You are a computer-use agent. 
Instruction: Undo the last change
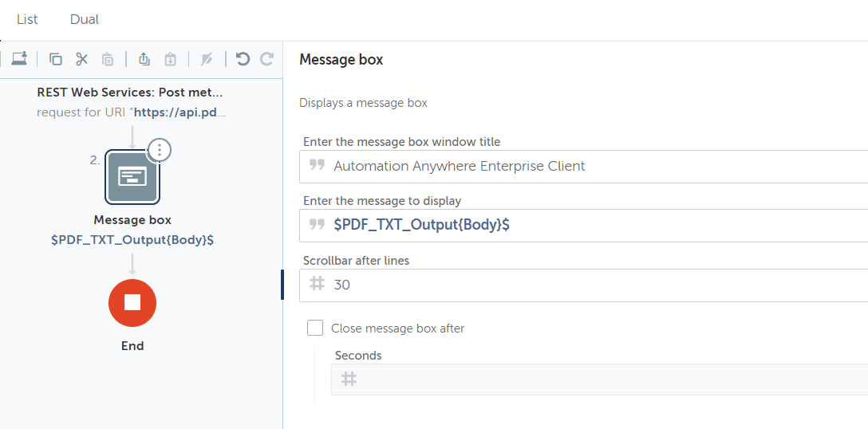coord(243,59)
